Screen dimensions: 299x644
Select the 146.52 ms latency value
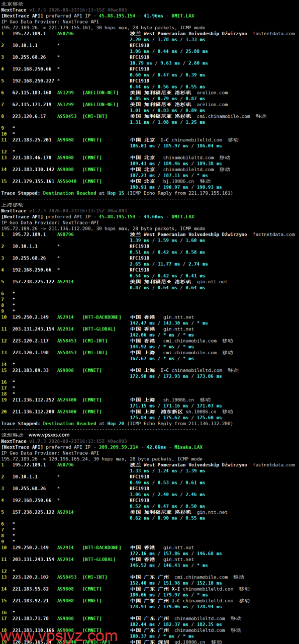[141, 566]
